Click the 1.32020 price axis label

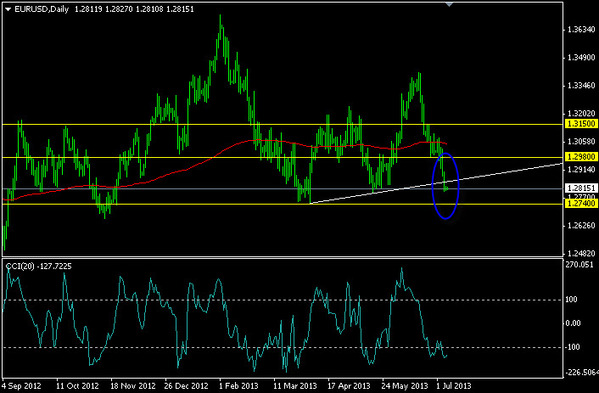coord(582,114)
